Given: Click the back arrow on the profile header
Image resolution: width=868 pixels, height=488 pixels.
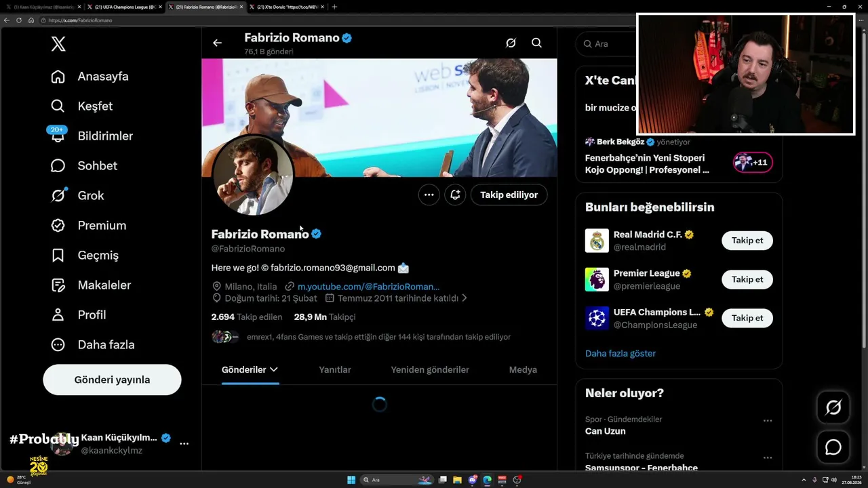Looking at the screenshot, I should pyautogui.click(x=217, y=43).
